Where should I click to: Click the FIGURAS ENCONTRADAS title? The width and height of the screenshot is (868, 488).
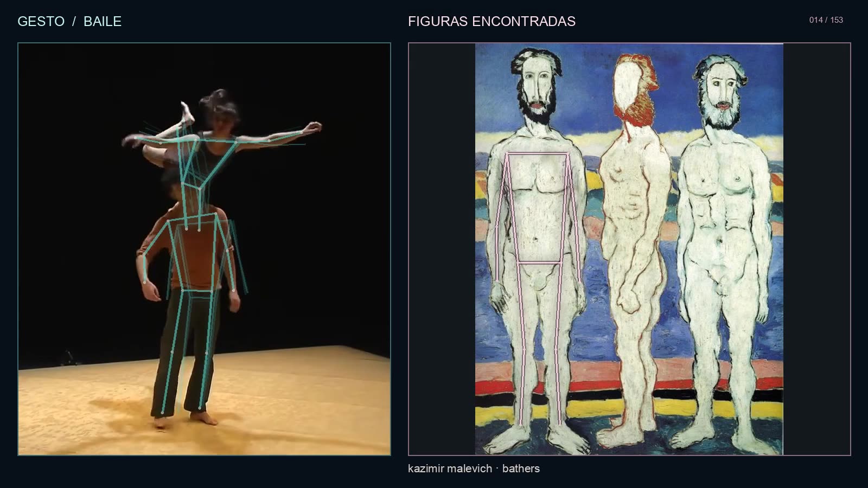492,21
